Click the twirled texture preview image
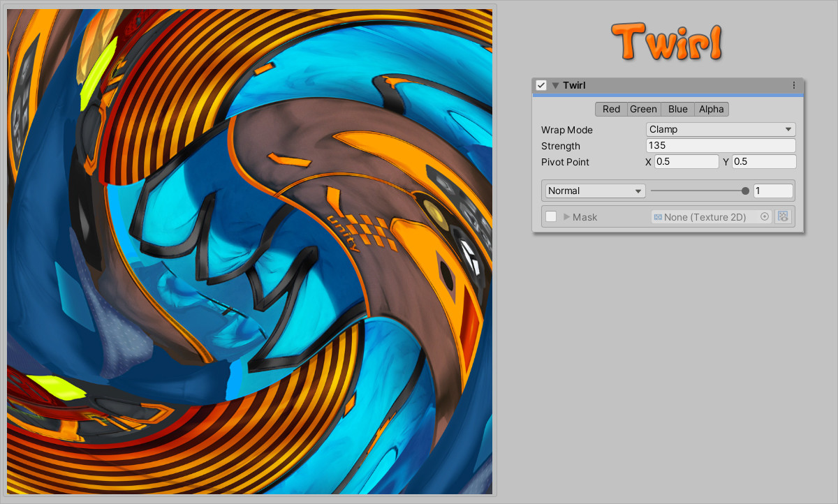838x504 pixels. pyautogui.click(x=249, y=251)
